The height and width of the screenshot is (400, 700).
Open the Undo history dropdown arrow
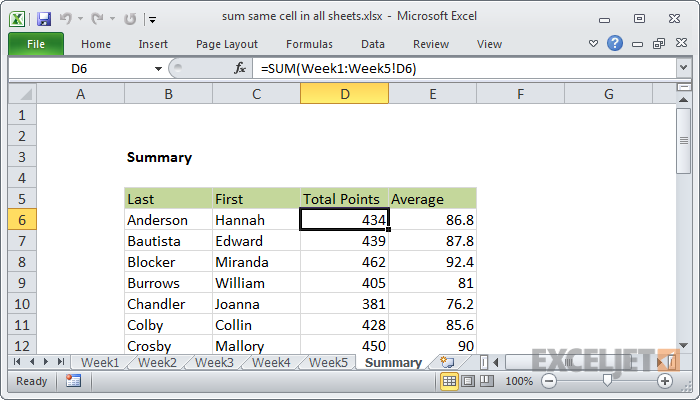pos(80,19)
